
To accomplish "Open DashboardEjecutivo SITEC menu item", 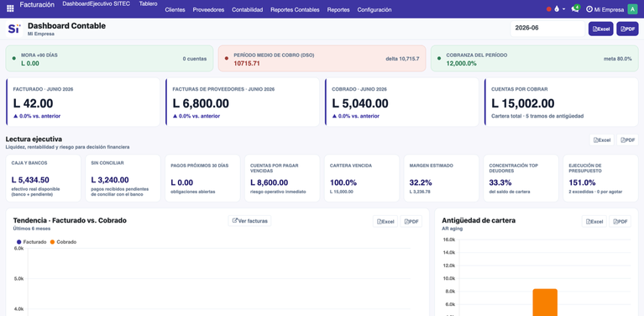I will tap(96, 3).
